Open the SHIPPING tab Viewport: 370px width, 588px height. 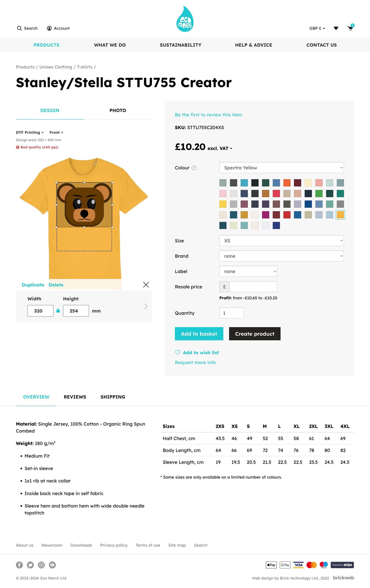click(x=113, y=397)
